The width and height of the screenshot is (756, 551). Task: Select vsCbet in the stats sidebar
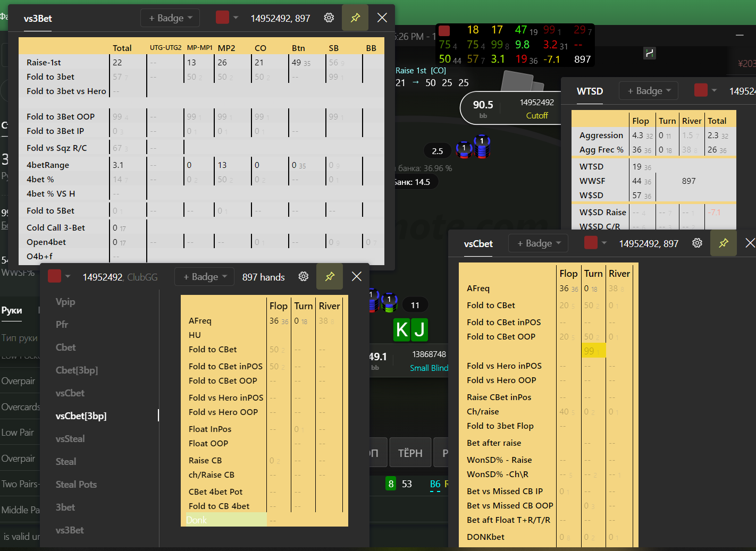70,393
